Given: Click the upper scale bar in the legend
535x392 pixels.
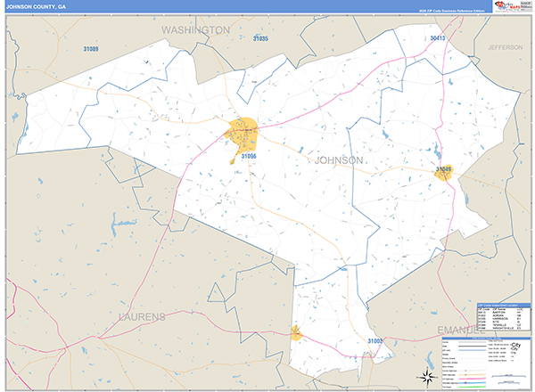Looking at the screenshot, I should tap(508, 376).
